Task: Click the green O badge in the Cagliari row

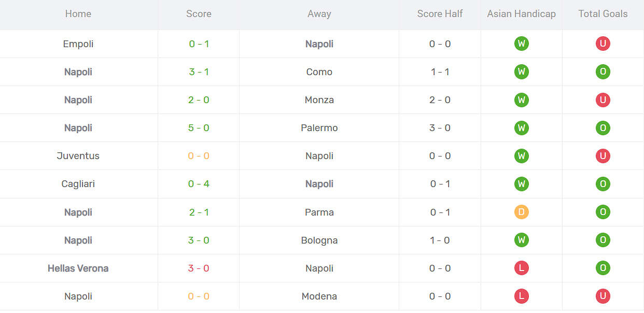Action: 603,184
